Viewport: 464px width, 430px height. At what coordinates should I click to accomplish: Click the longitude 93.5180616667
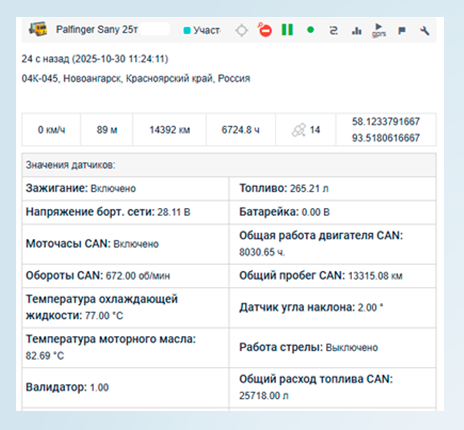pos(386,138)
